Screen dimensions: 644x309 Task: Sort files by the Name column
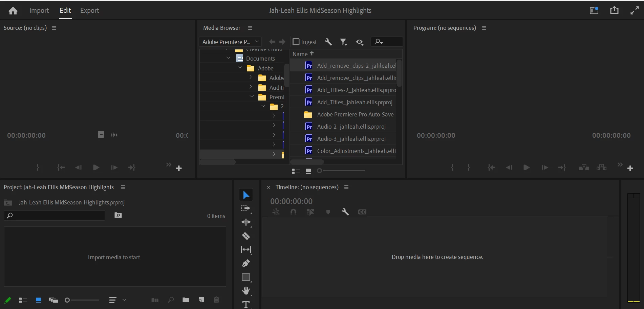coord(300,54)
